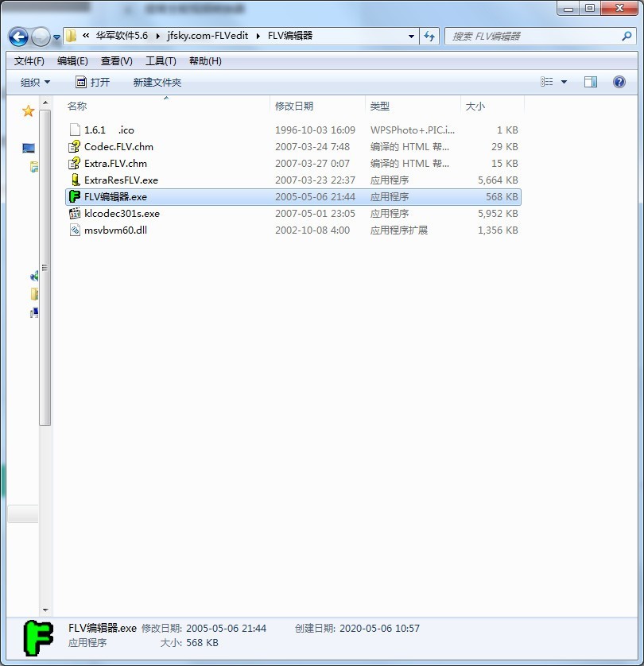Expand the address bar history dropdown
The height and width of the screenshot is (666, 644).
[411, 37]
